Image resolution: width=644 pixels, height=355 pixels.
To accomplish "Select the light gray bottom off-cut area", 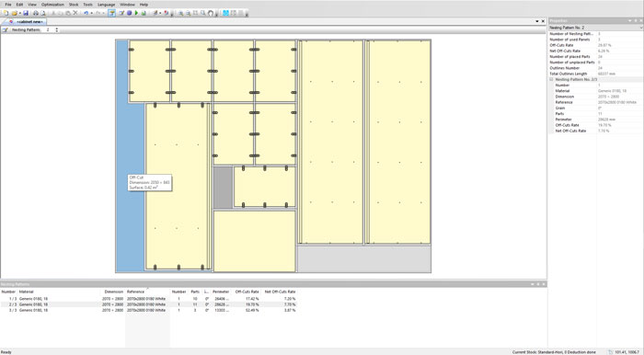I will pyautogui.click(x=364, y=258).
